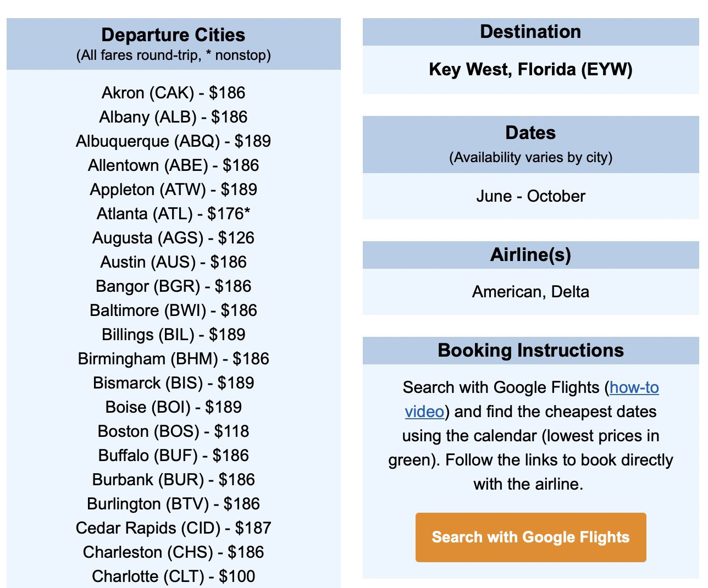
Task: Choose the Charleston (CHS) deal
Action: click(x=173, y=552)
